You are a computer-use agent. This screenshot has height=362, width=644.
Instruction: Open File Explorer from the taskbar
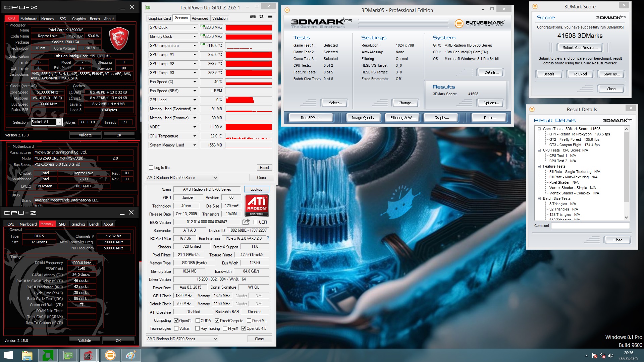[27, 355]
